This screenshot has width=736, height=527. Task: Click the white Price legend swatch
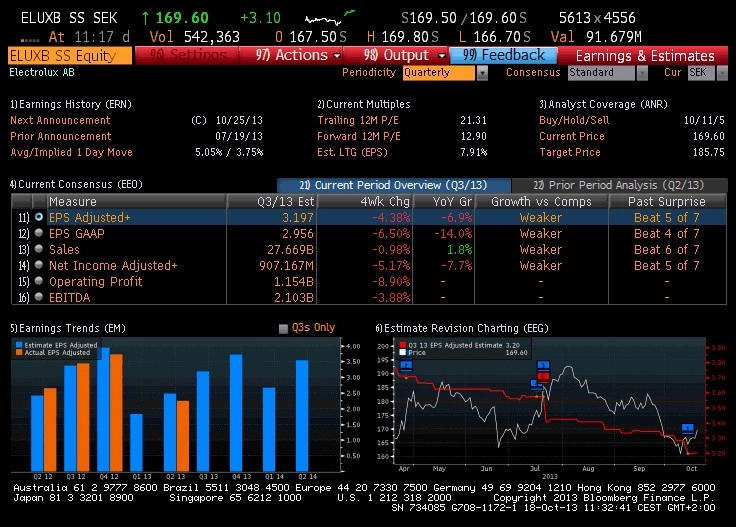pos(403,352)
